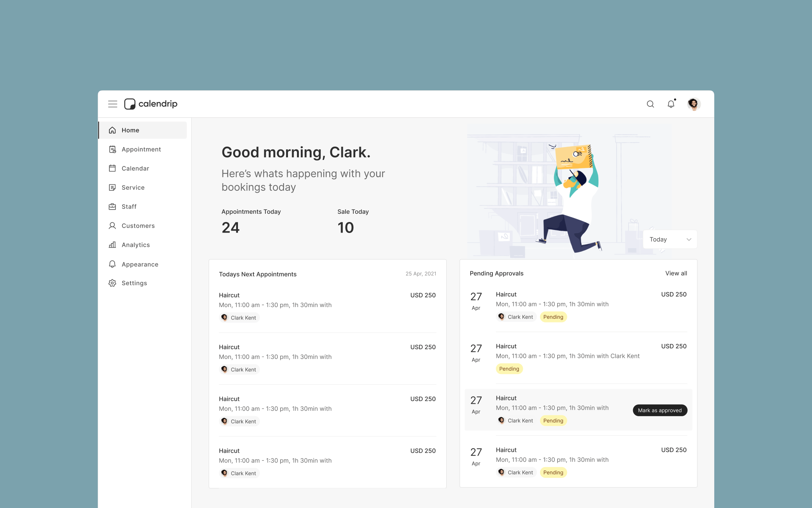The width and height of the screenshot is (812, 508).
Task: Open the Customers menu item
Action: coord(138,226)
